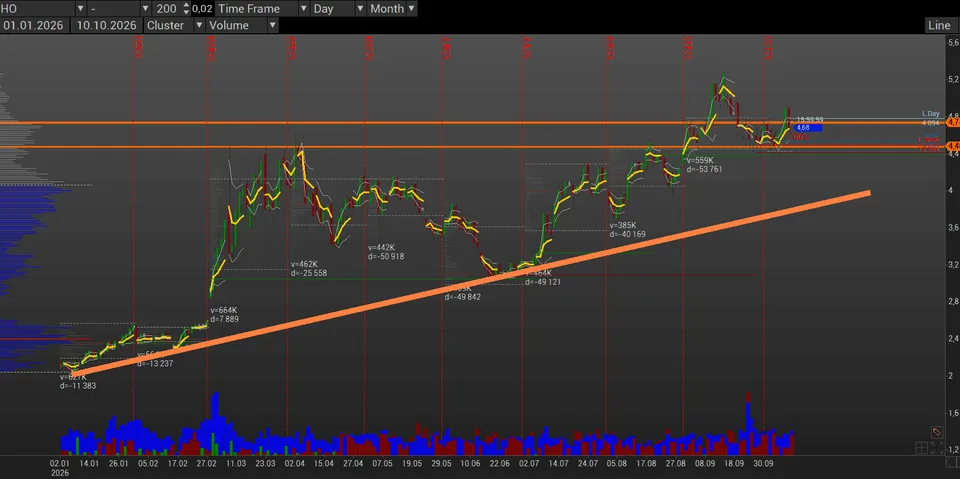The height and width of the screenshot is (479, 960).
Task: Select the orange diagonal trend line
Action: pos(471,283)
